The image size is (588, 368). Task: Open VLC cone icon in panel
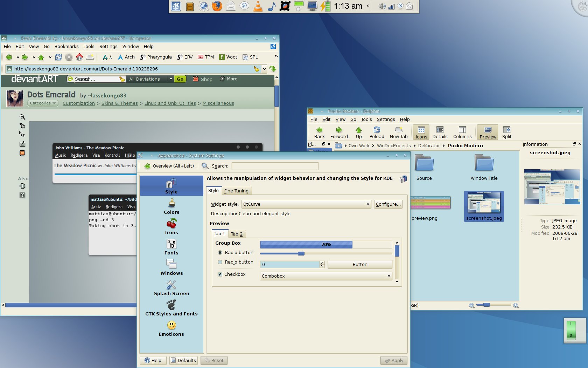[258, 6]
